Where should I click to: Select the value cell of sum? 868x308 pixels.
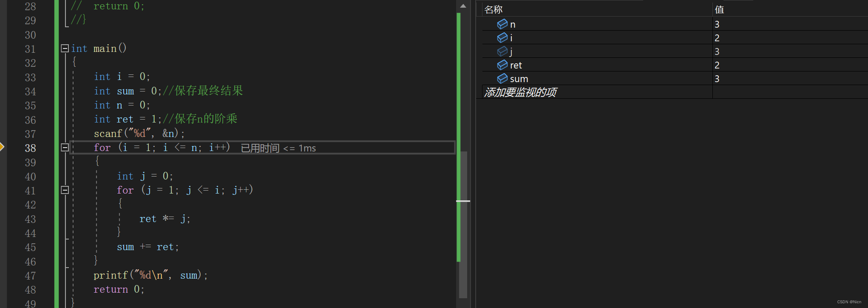pyautogui.click(x=790, y=79)
